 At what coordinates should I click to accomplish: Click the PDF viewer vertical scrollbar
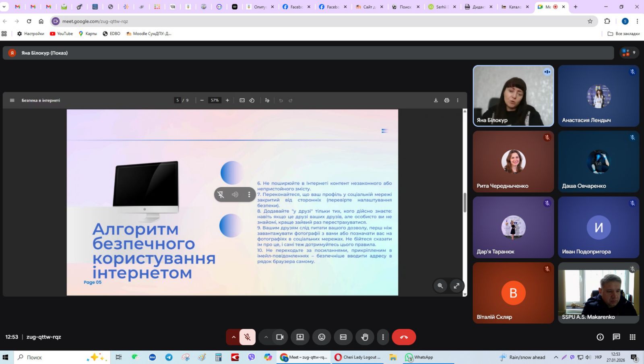(465, 203)
